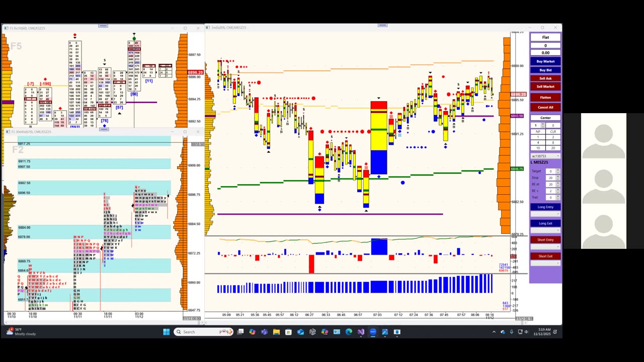
Task: Flatten the open position
Action: (x=545, y=98)
